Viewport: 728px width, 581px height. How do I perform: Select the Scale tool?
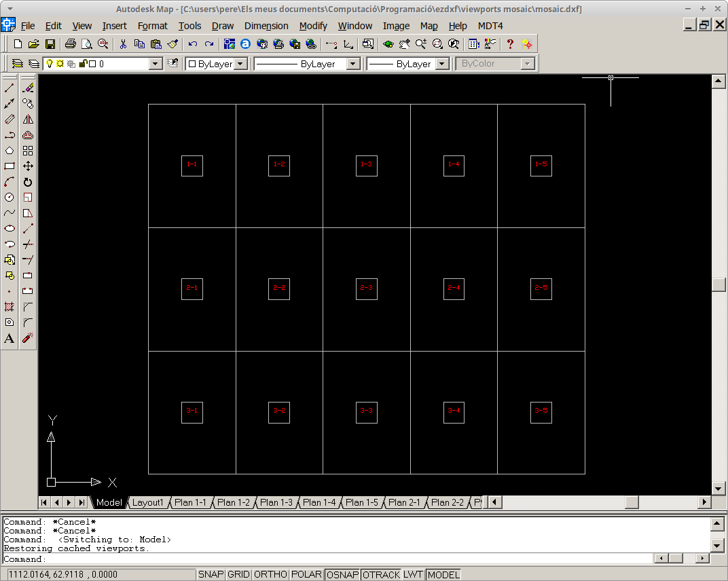coord(28,198)
